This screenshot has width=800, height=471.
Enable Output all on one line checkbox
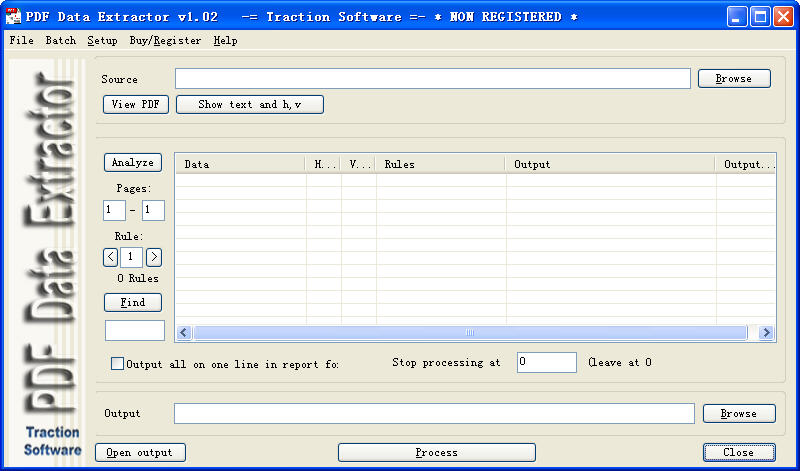[118, 364]
